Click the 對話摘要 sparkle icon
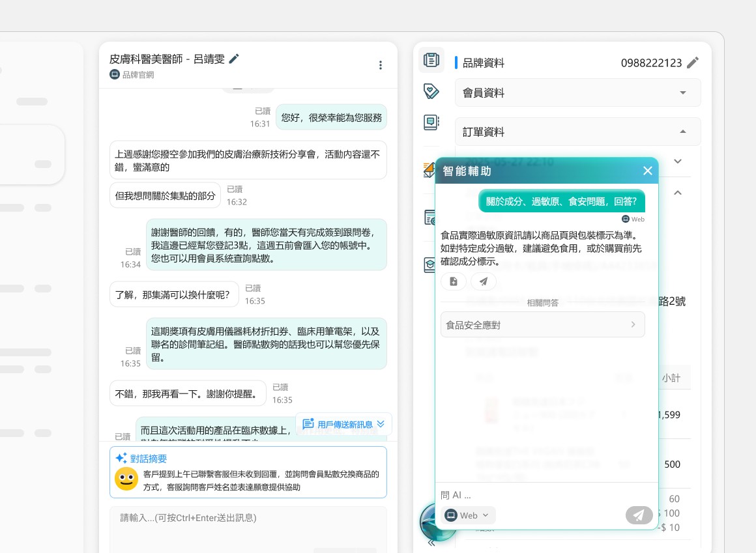Screen dimensions: 756x553 tap(121, 458)
